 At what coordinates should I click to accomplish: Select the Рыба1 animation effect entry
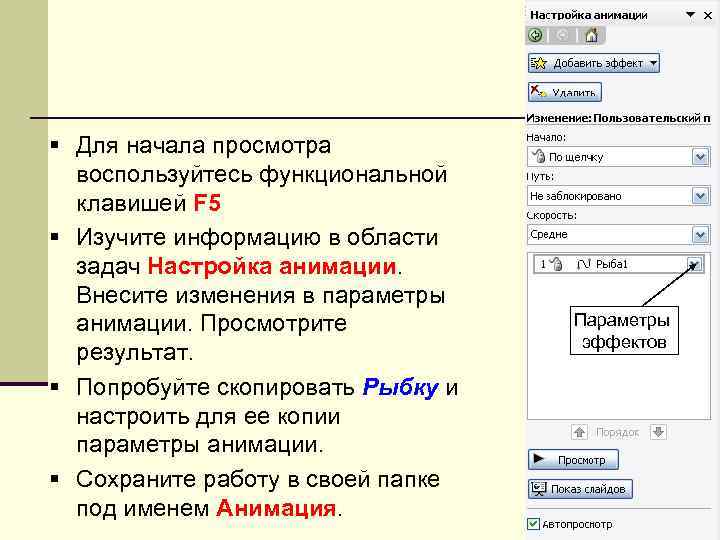coord(618,264)
